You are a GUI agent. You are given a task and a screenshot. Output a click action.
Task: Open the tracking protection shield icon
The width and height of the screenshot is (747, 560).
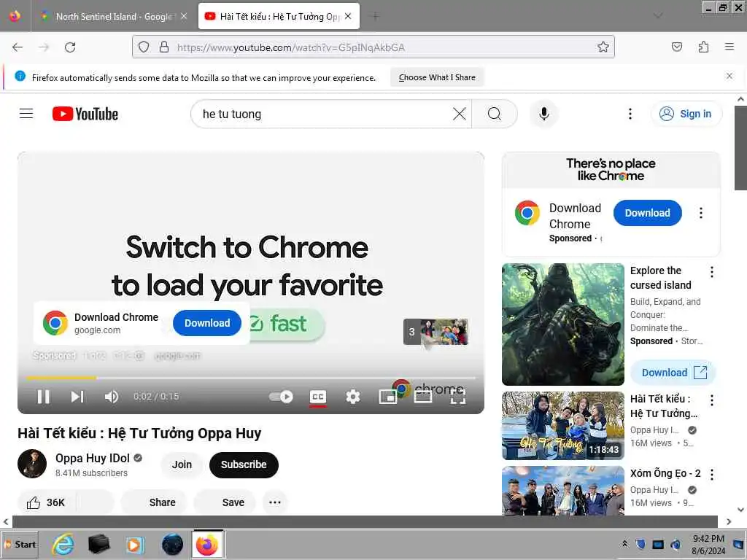[144, 47]
